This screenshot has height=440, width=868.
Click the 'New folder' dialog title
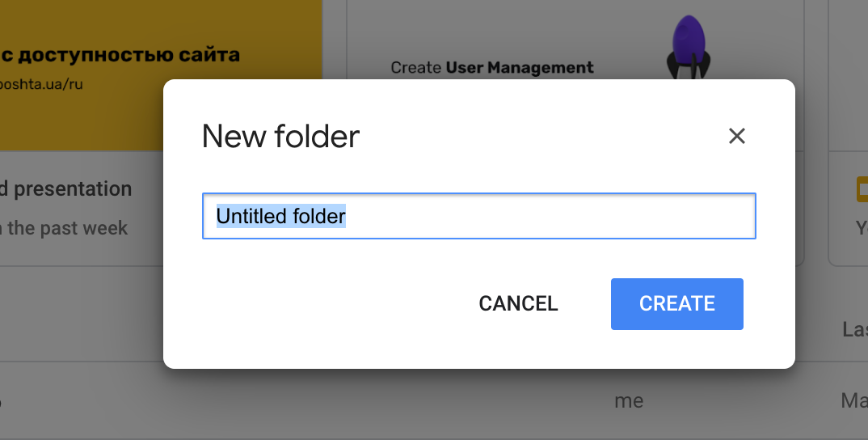280,136
